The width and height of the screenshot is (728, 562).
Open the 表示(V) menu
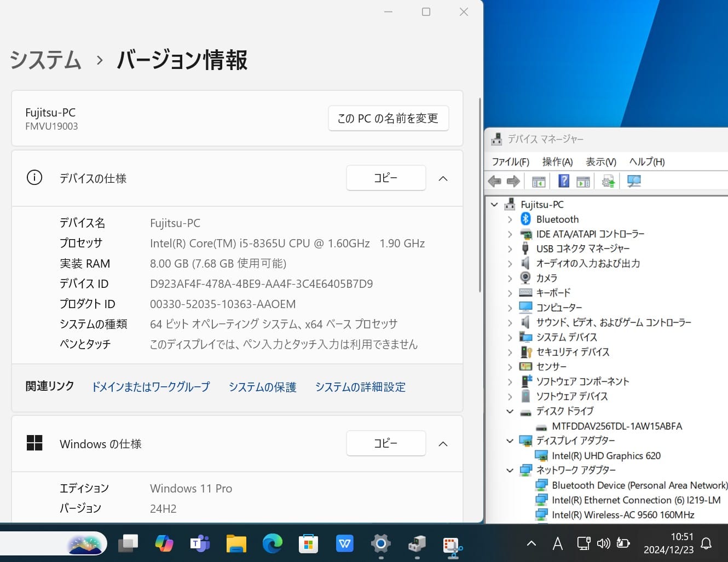point(600,162)
